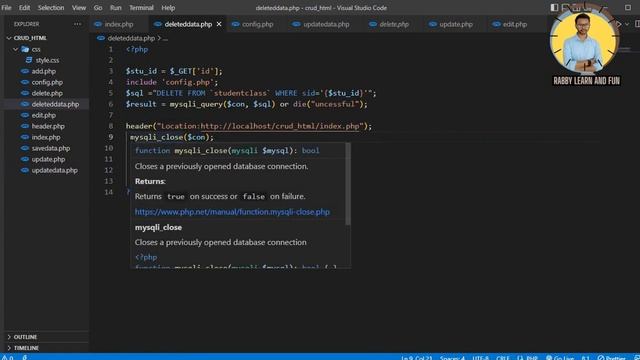Open config.php in the Explorer tree

(x=47, y=82)
